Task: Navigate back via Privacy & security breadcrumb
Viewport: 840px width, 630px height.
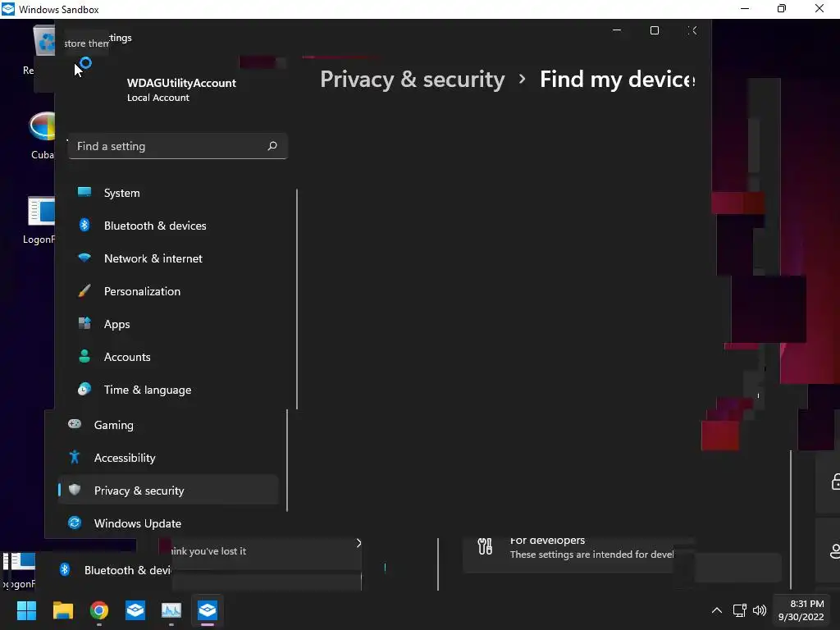Action: point(413,80)
